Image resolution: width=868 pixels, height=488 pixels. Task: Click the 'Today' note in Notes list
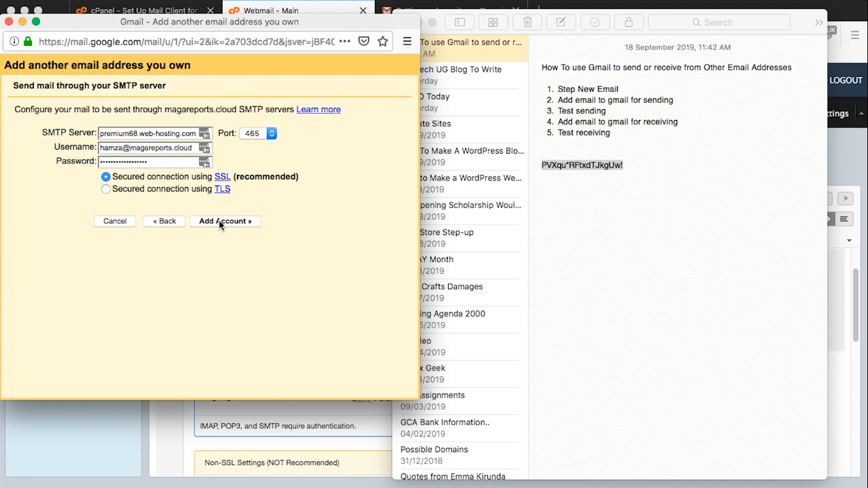click(470, 102)
